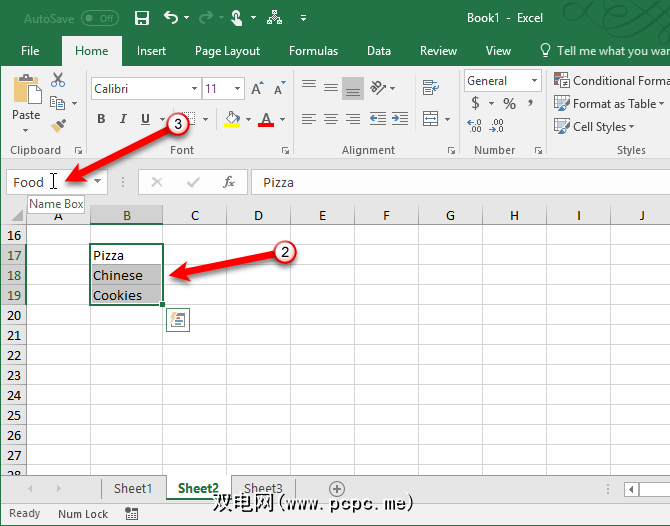The width and height of the screenshot is (670, 526).
Task: Click cell containing Chinese
Action: point(125,275)
